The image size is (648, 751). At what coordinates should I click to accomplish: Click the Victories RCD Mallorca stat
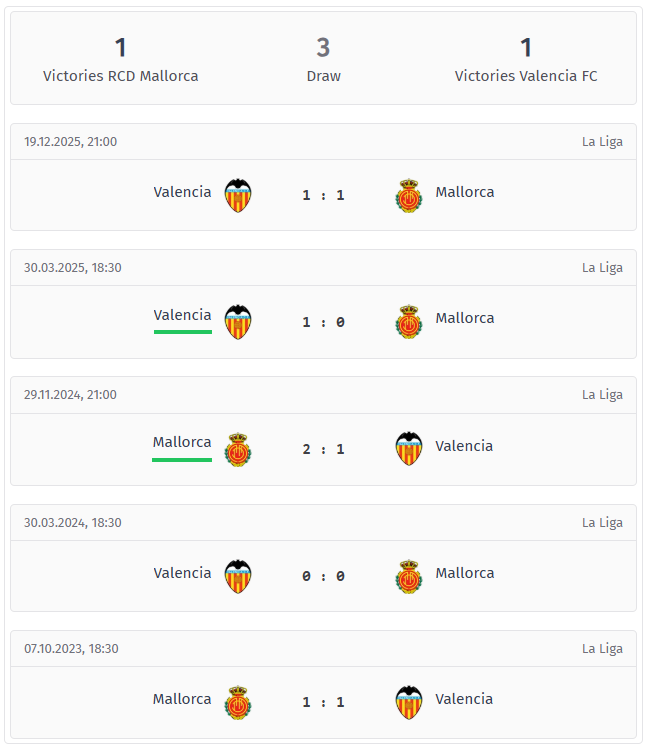pyautogui.click(x=121, y=60)
